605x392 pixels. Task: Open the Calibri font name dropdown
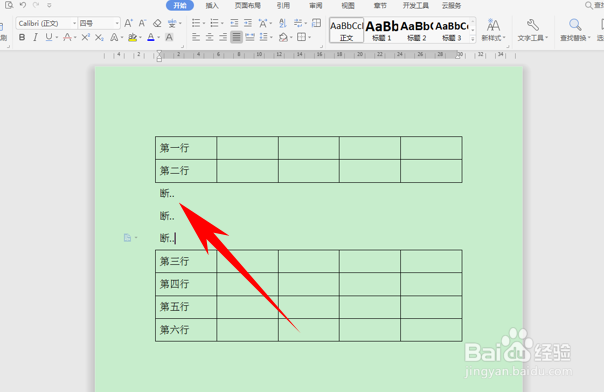pos(74,24)
